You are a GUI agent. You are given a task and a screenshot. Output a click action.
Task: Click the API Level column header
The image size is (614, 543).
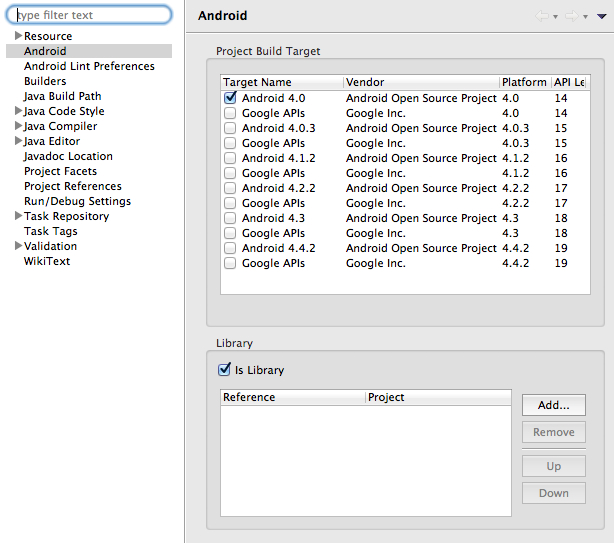point(569,82)
